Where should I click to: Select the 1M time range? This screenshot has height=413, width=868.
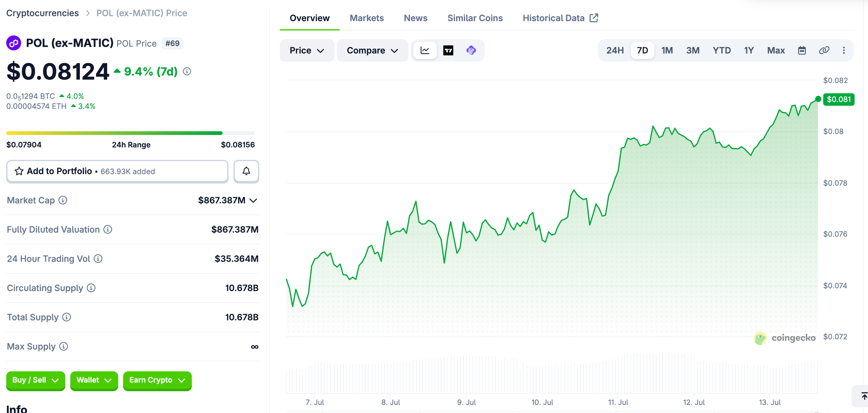pyautogui.click(x=667, y=50)
